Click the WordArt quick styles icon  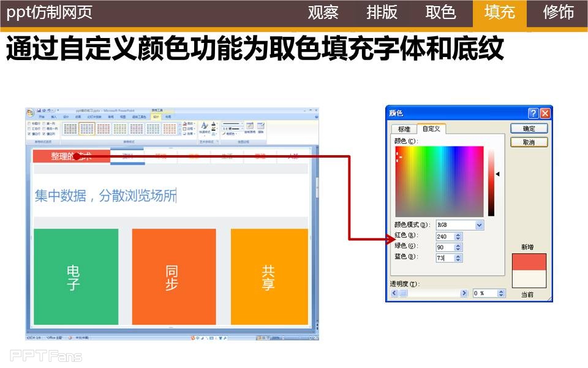(x=204, y=128)
